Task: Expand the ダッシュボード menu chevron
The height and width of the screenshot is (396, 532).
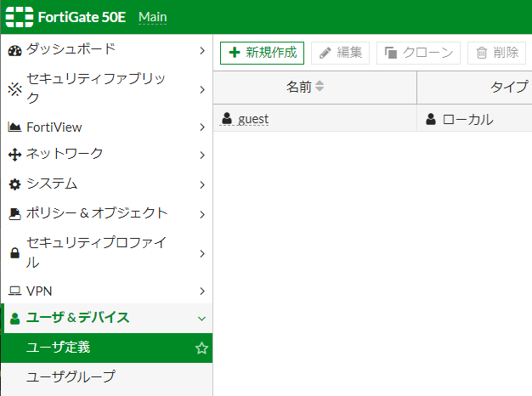Action: point(202,51)
